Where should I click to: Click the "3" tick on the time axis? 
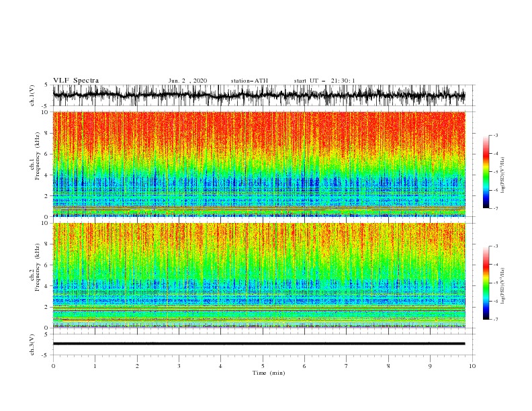(179, 366)
